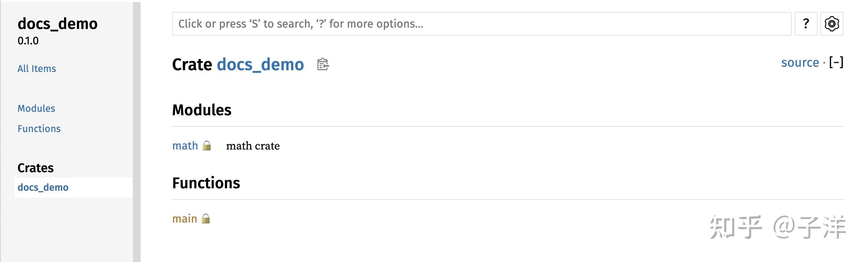Screen dimensions: 868x262
Task: Click the lock icon beside main
Action: (206, 219)
